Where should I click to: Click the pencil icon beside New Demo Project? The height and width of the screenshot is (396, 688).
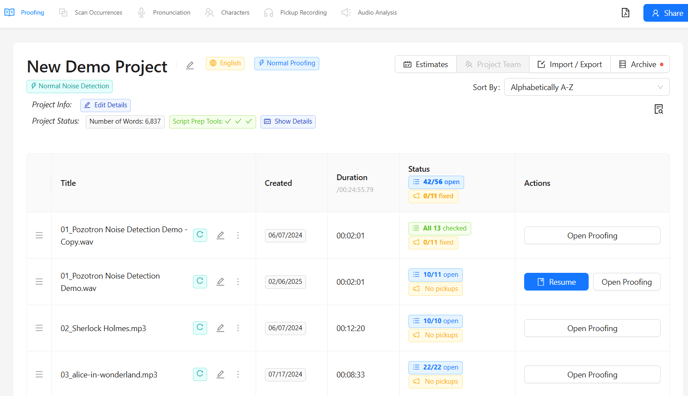pos(190,65)
